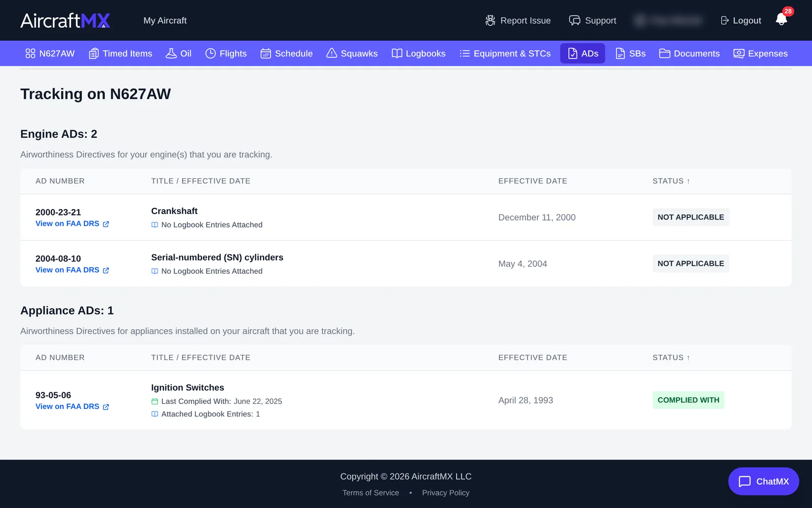Click the SBs document icon
The width and height of the screenshot is (812, 508).
(620, 53)
